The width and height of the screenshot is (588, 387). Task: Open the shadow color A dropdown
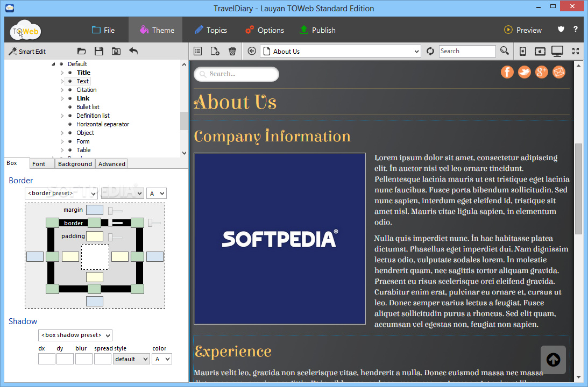click(161, 359)
